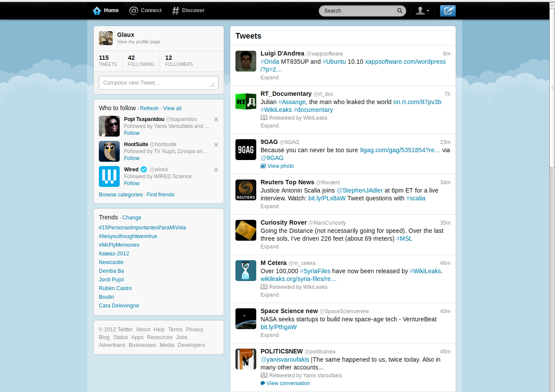Click View my profile page
The image size is (555, 392).
pos(139,42)
